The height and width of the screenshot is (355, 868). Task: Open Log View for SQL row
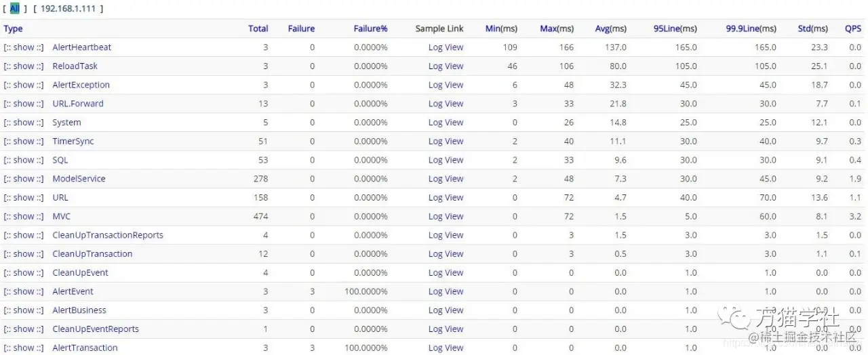pos(446,160)
